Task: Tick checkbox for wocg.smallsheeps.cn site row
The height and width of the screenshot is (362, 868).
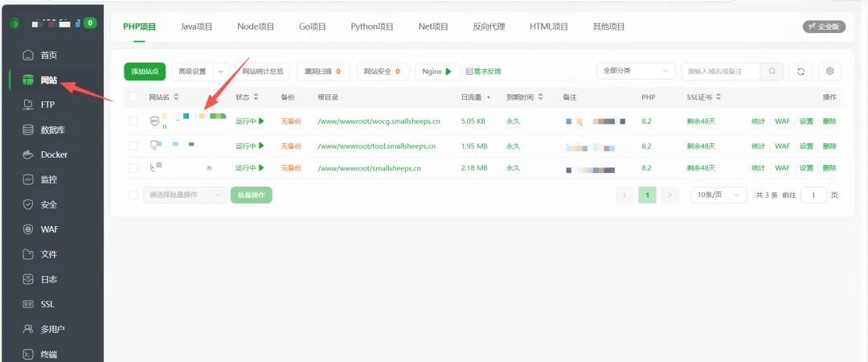Action: [133, 121]
